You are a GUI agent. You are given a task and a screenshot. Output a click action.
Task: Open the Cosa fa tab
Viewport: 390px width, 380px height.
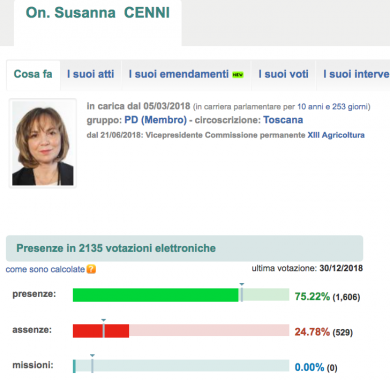[x=33, y=74]
